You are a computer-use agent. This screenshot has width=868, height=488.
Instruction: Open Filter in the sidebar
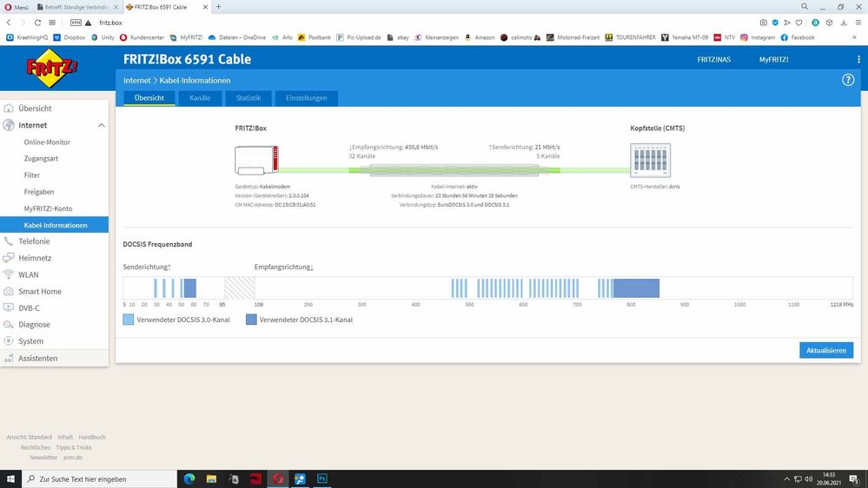pyautogui.click(x=32, y=175)
